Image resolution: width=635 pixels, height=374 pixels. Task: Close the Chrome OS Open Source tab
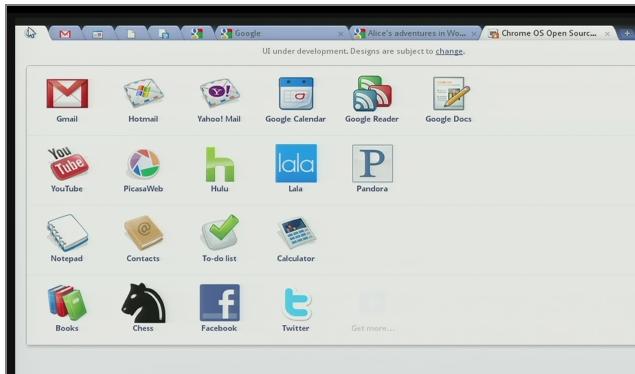pyautogui.click(x=607, y=34)
